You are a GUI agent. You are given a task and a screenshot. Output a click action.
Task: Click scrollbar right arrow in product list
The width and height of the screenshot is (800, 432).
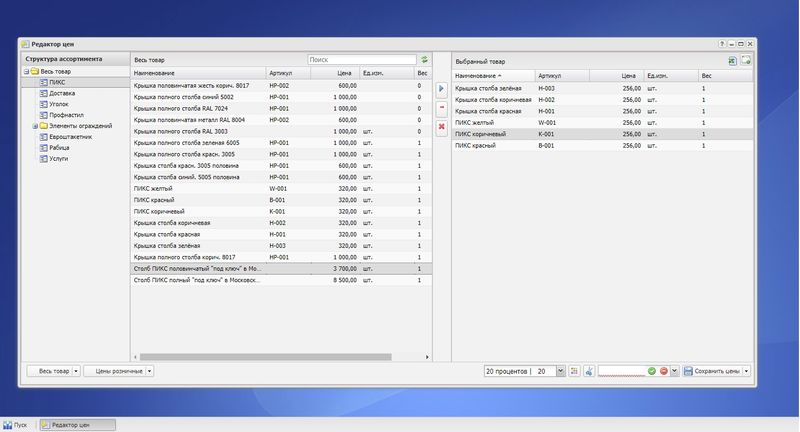point(427,357)
